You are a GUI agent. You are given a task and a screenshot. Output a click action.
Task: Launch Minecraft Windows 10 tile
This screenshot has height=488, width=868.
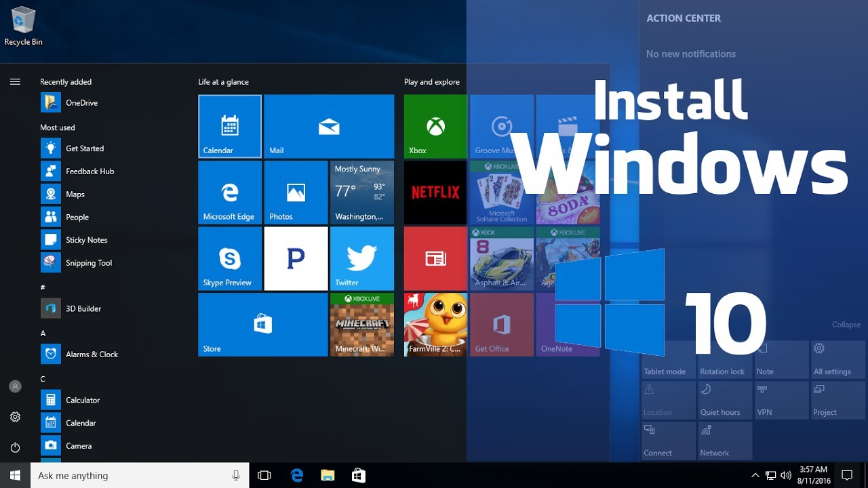pos(362,325)
